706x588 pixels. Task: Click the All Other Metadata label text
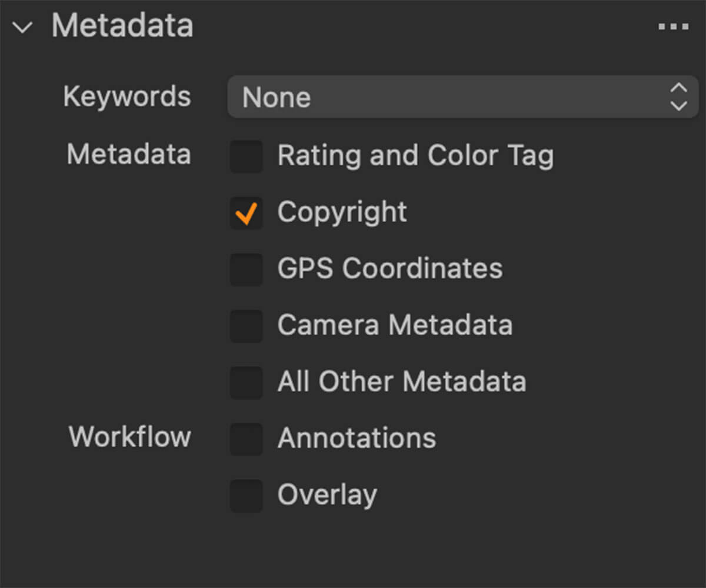[x=402, y=382]
